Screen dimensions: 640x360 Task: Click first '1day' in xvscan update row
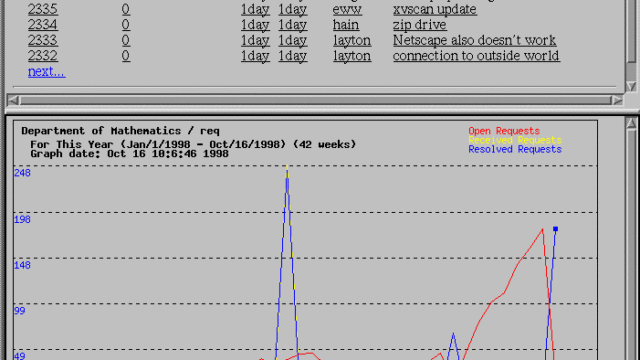click(x=255, y=9)
